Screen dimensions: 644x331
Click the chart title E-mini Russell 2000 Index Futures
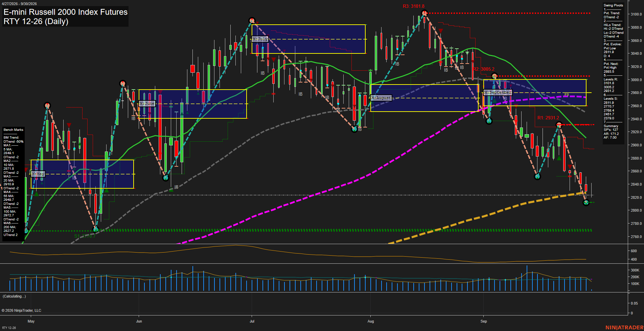tap(66, 12)
